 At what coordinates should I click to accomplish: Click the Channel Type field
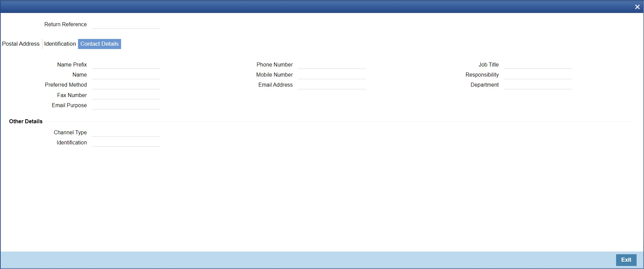[126, 132]
